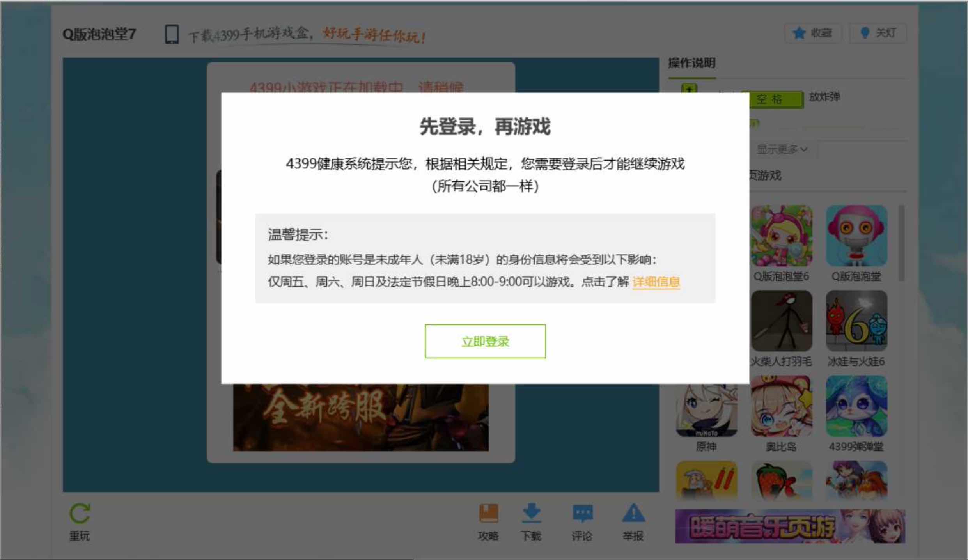Click the green 空格 spacebar key image

pyautogui.click(x=776, y=99)
